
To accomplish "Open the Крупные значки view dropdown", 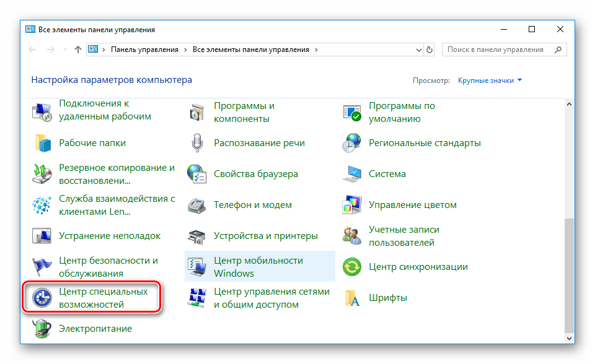I will tap(490, 80).
